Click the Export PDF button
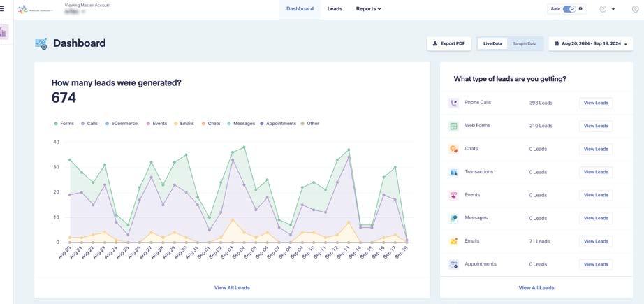644x304 pixels. coord(448,43)
